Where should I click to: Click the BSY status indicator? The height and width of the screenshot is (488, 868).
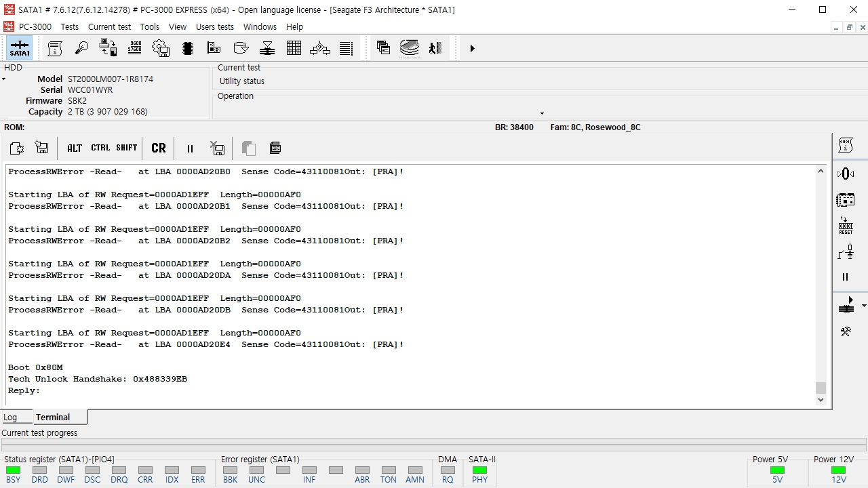click(x=13, y=470)
